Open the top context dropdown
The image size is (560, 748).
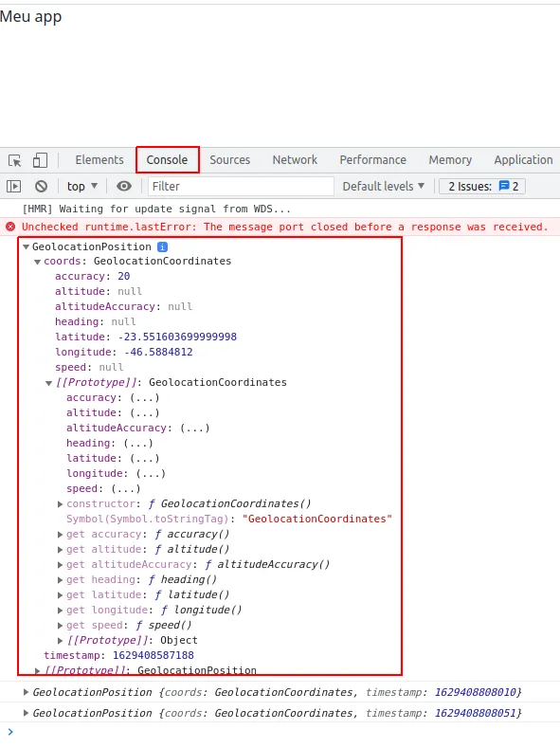[x=82, y=186]
